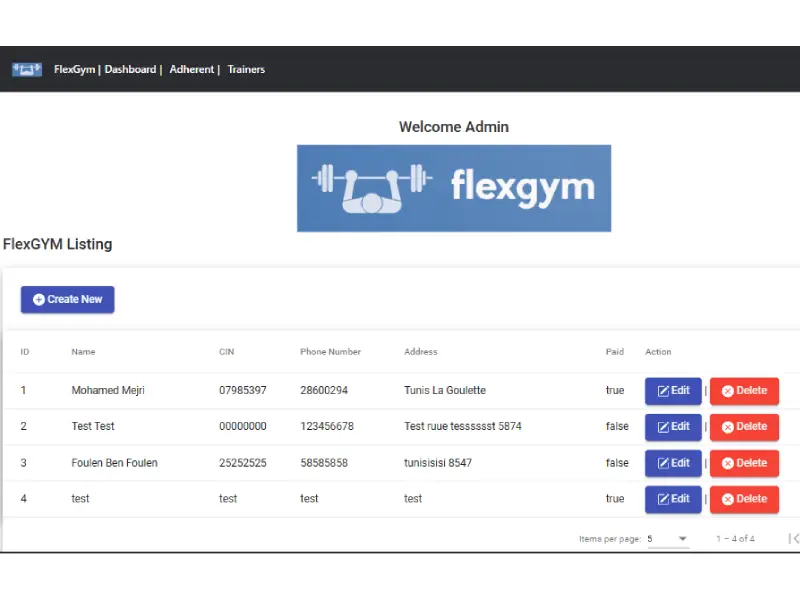Open the Dashboard nav link
800x600 pixels.
coord(130,69)
